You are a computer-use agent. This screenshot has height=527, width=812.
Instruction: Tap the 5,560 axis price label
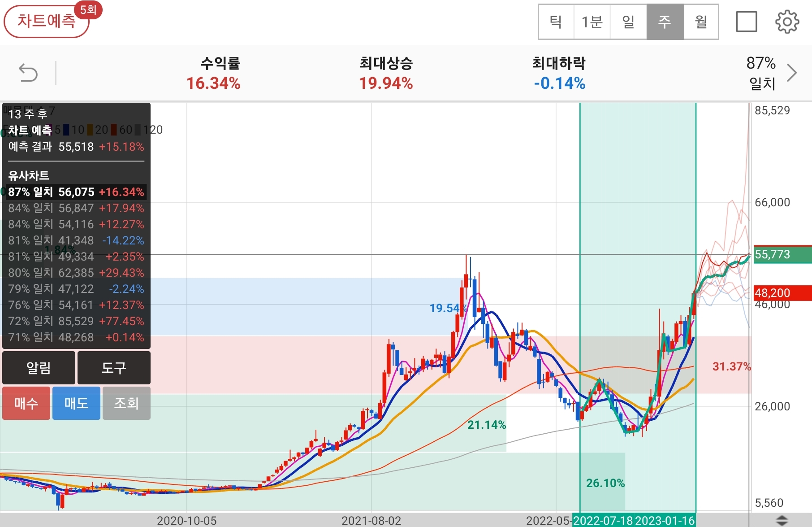tap(769, 503)
